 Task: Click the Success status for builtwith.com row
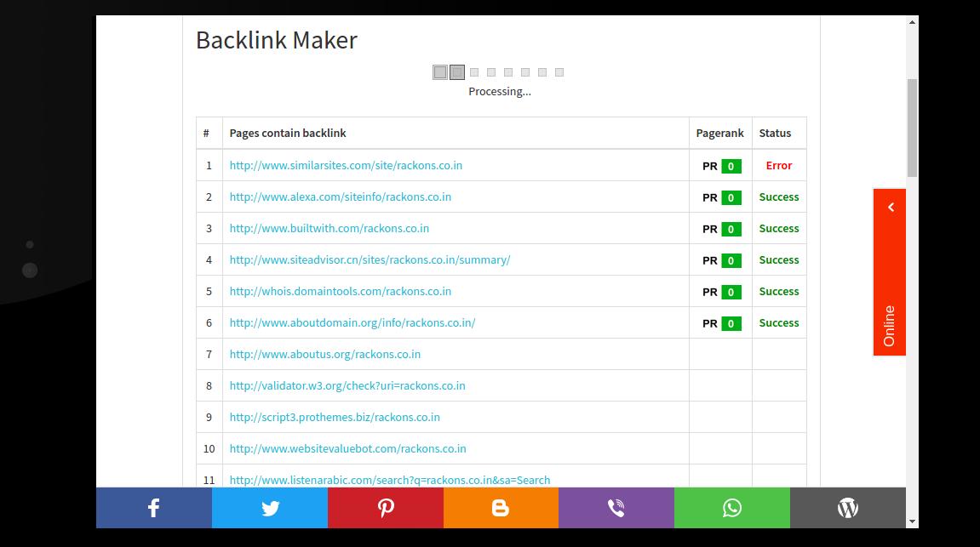pos(779,228)
